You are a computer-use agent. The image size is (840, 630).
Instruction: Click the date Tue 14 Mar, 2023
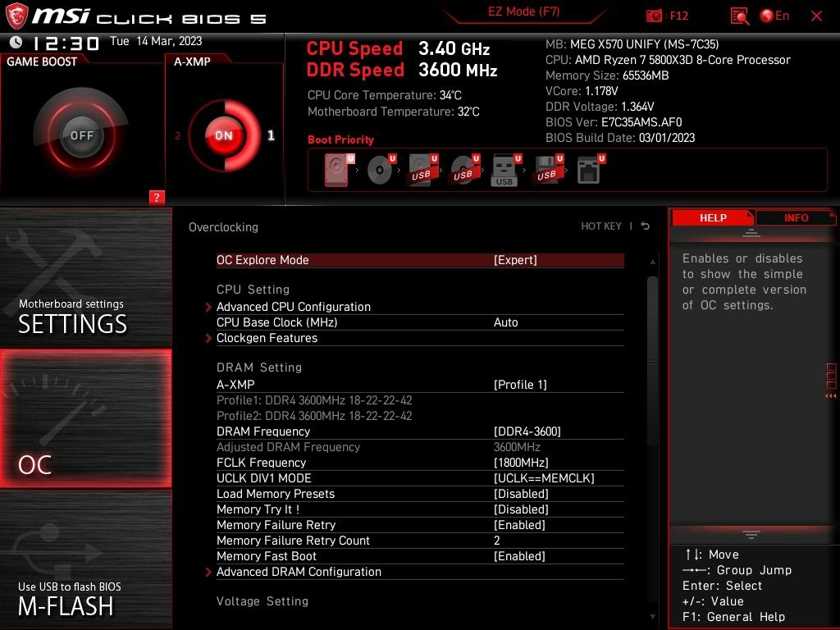[x=156, y=41]
